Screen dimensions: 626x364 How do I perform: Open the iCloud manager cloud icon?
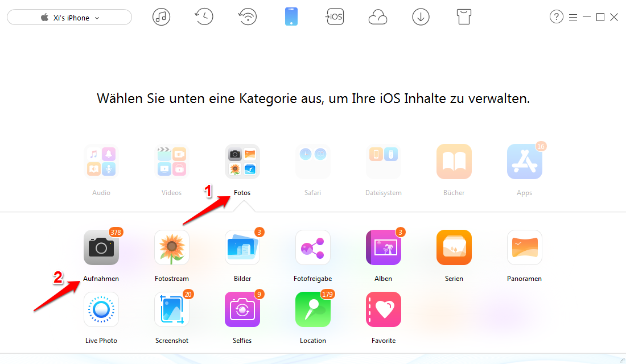coord(378,17)
